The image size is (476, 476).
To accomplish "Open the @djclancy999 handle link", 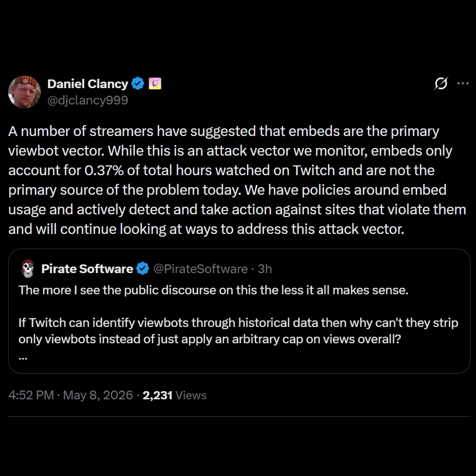I will point(88,100).
